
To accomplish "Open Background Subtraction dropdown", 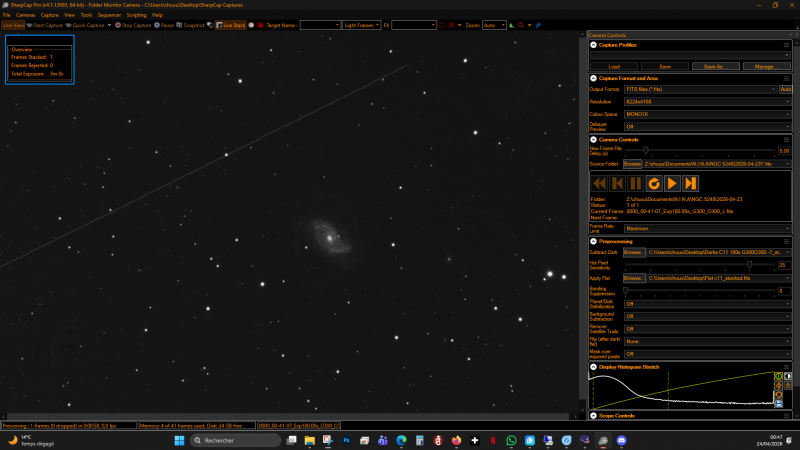I will click(x=708, y=316).
